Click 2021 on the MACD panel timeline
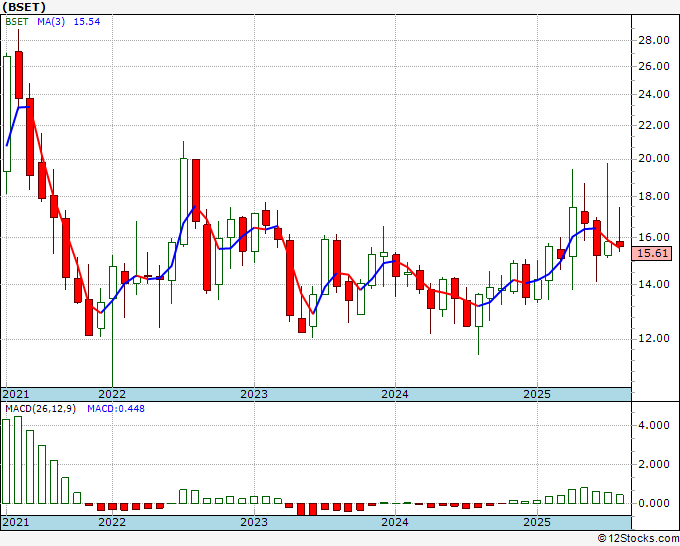 coord(16,522)
